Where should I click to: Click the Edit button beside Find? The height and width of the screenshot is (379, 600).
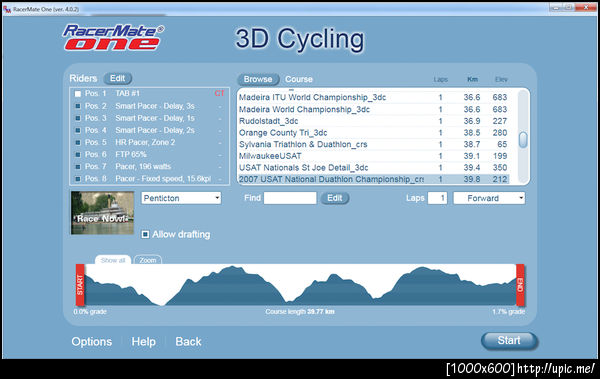coord(334,198)
